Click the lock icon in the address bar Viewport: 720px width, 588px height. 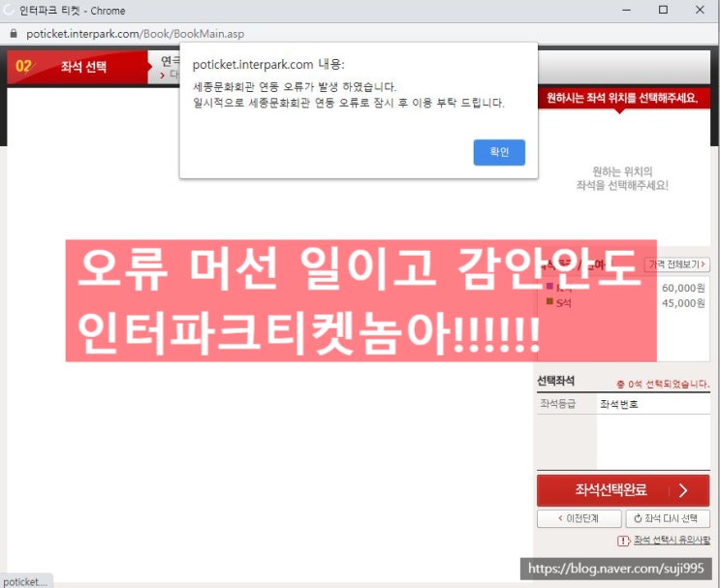[x=14, y=34]
